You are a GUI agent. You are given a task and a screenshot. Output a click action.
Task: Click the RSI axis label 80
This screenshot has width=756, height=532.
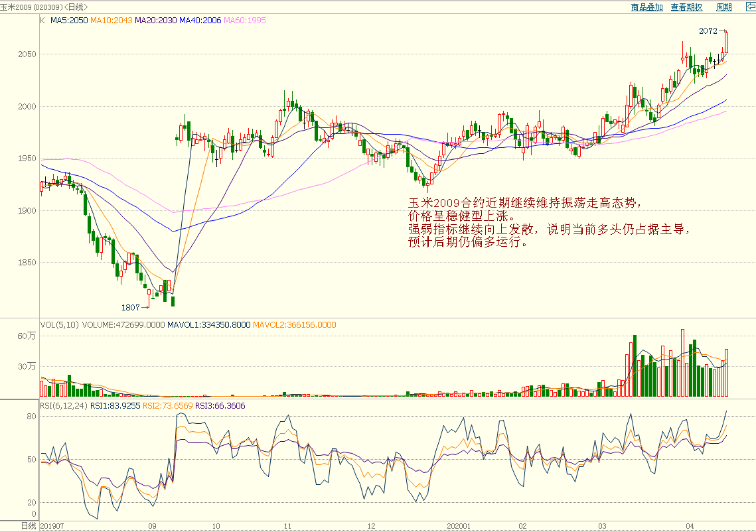pos(31,417)
